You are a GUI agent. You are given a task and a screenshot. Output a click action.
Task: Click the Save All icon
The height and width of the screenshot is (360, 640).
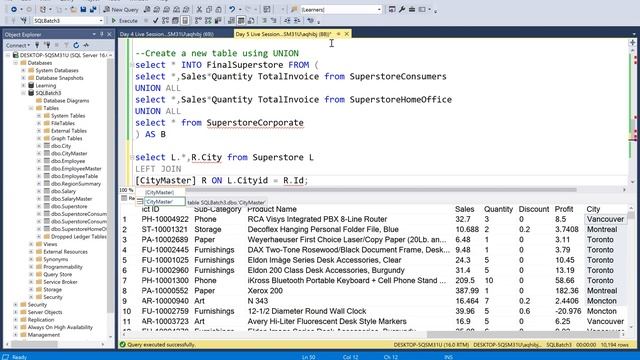[93, 9]
